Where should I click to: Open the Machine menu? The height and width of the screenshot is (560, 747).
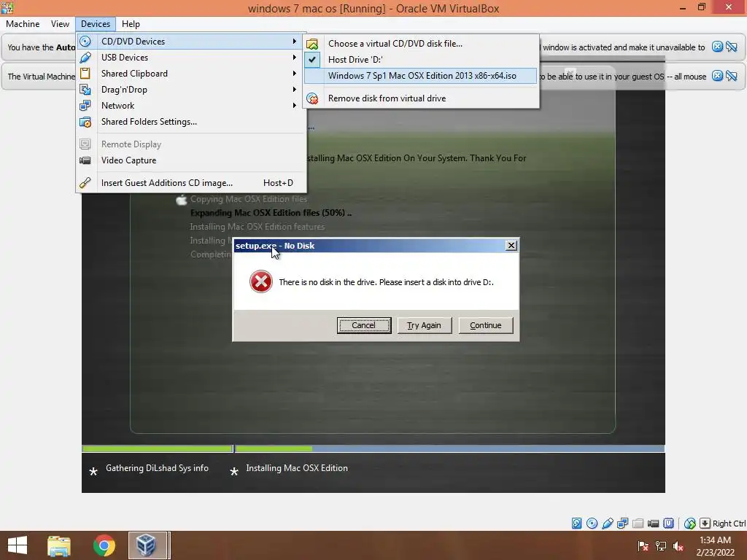click(23, 24)
